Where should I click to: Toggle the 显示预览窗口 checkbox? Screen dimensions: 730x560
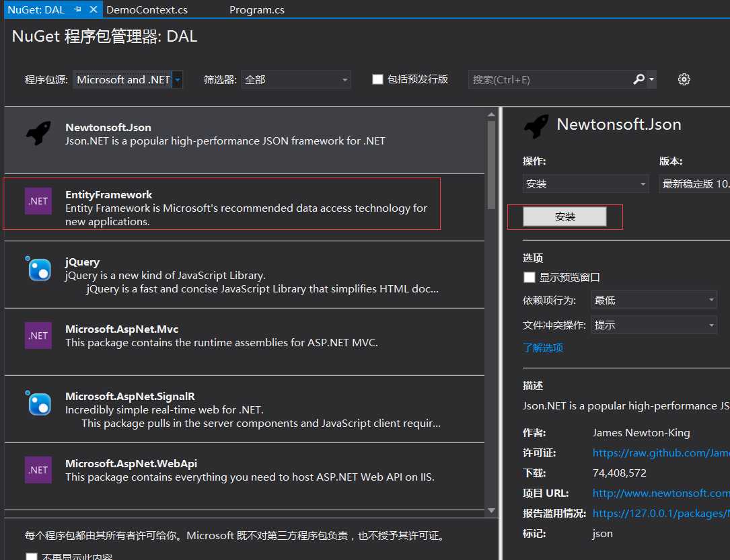coord(529,277)
